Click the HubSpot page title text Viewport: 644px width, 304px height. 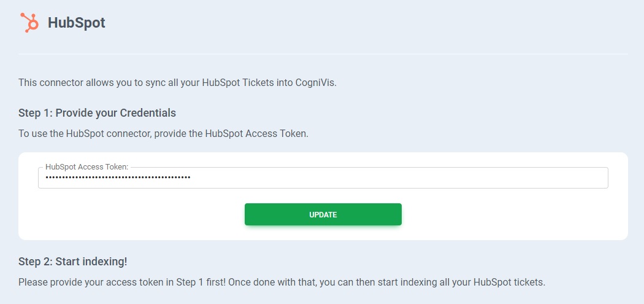pos(77,23)
